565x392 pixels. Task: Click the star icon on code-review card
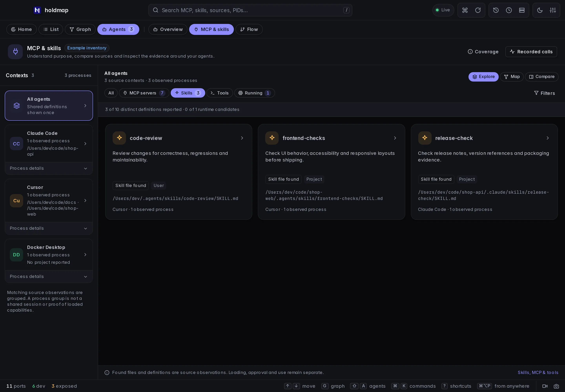tap(119, 138)
